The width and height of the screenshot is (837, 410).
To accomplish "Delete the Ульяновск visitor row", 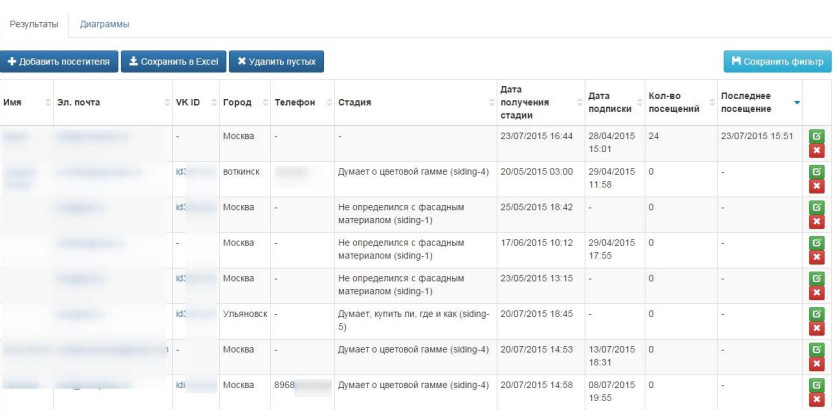I will point(817,329).
